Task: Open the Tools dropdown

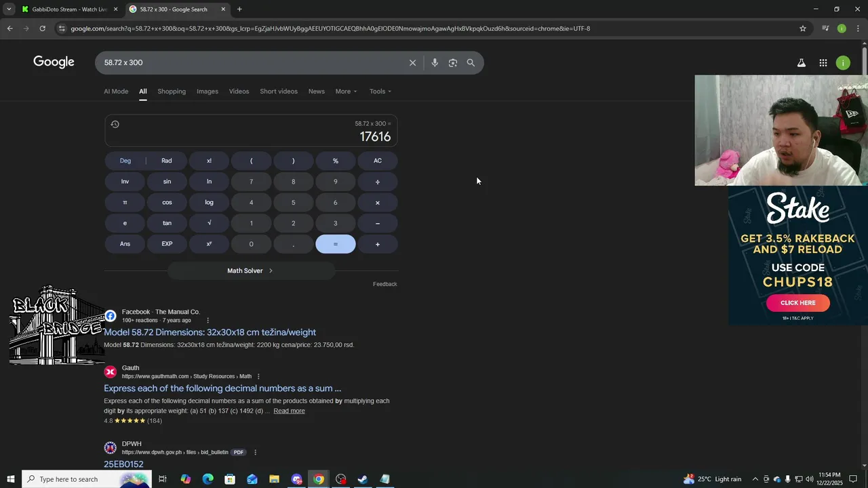Action: tap(380, 91)
